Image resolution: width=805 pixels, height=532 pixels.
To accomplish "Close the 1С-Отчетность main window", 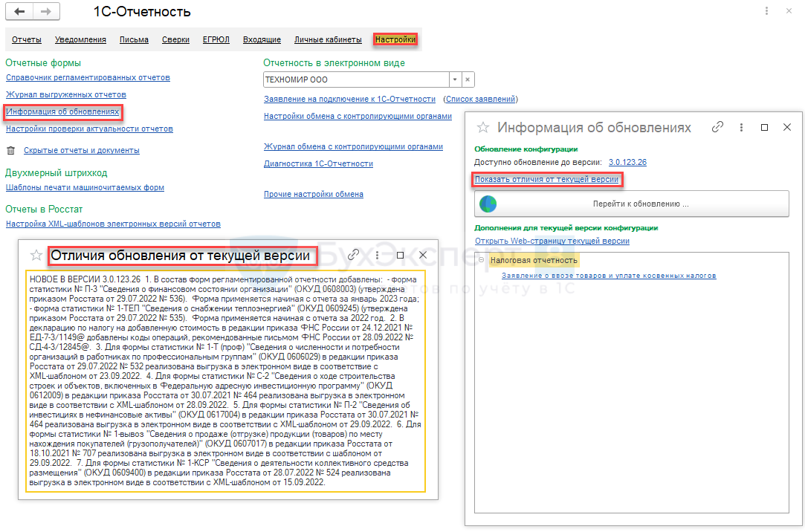I will pos(789,10).
